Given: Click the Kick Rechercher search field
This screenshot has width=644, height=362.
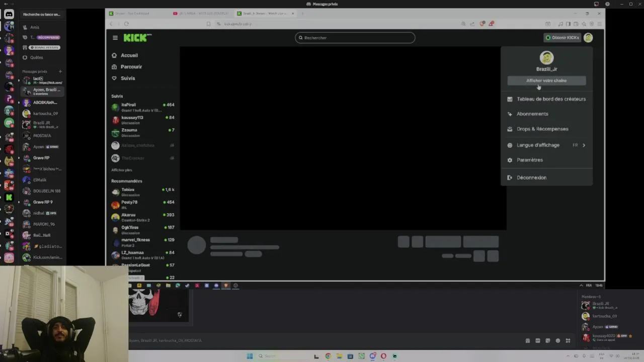Looking at the screenshot, I should point(355,38).
